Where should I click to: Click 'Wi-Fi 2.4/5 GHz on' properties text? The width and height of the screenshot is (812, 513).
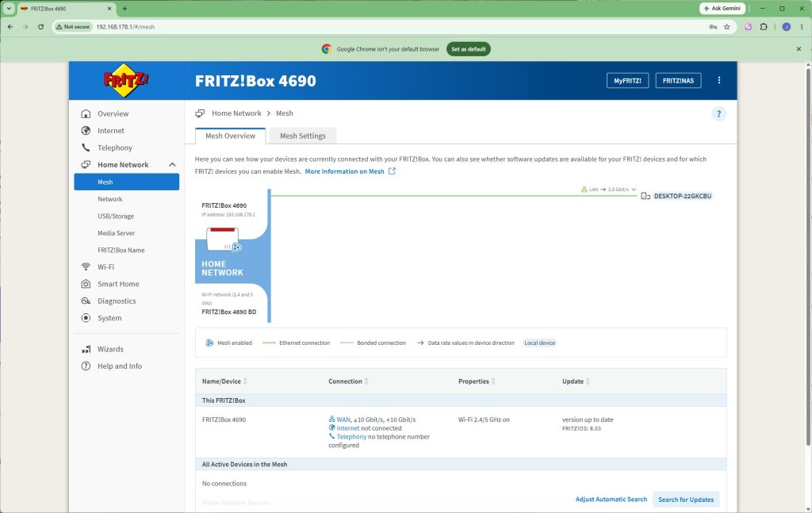pyautogui.click(x=484, y=419)
